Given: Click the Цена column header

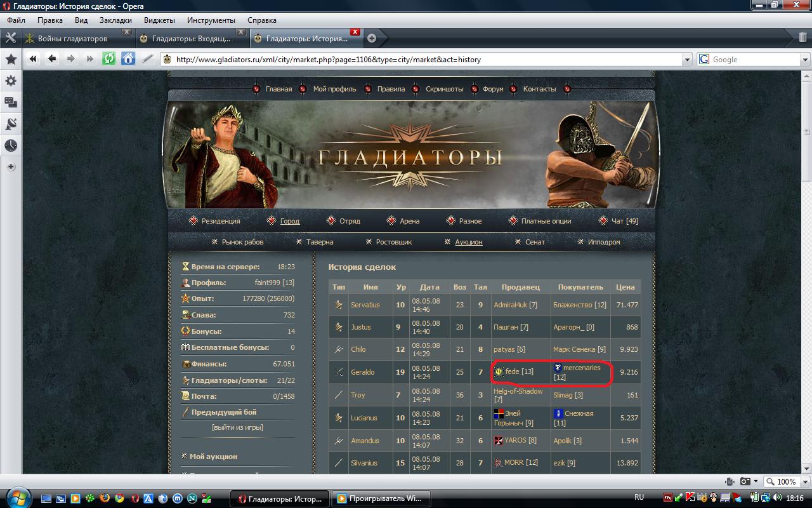Looking at the screenshot, I should pos(625,287).
